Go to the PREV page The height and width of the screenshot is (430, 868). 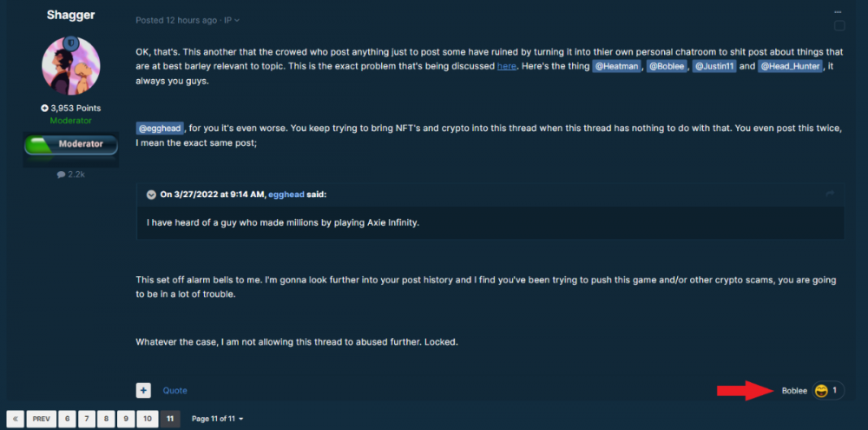point(41,419)
